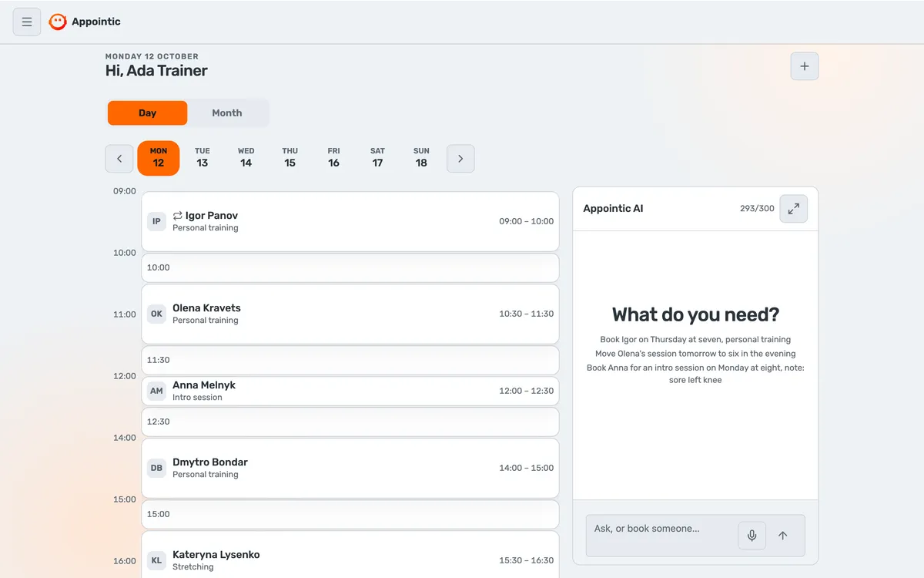Go to the previous week

[119, 159]
